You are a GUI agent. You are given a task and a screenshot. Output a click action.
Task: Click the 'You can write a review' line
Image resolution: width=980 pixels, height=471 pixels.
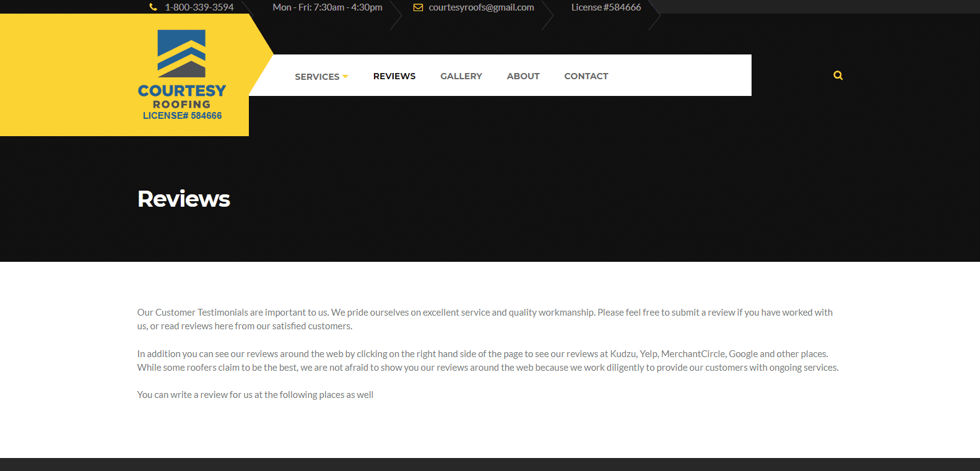[x=255, y=395]
